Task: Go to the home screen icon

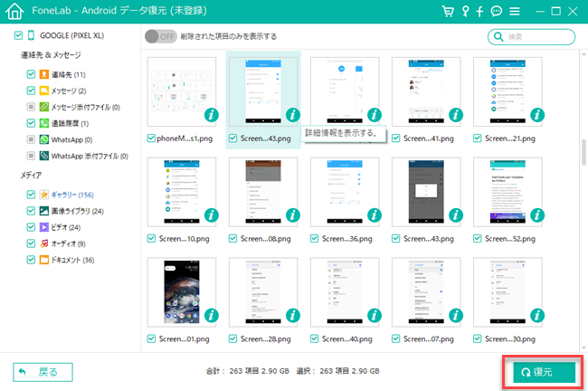Action: pos(14,11)
